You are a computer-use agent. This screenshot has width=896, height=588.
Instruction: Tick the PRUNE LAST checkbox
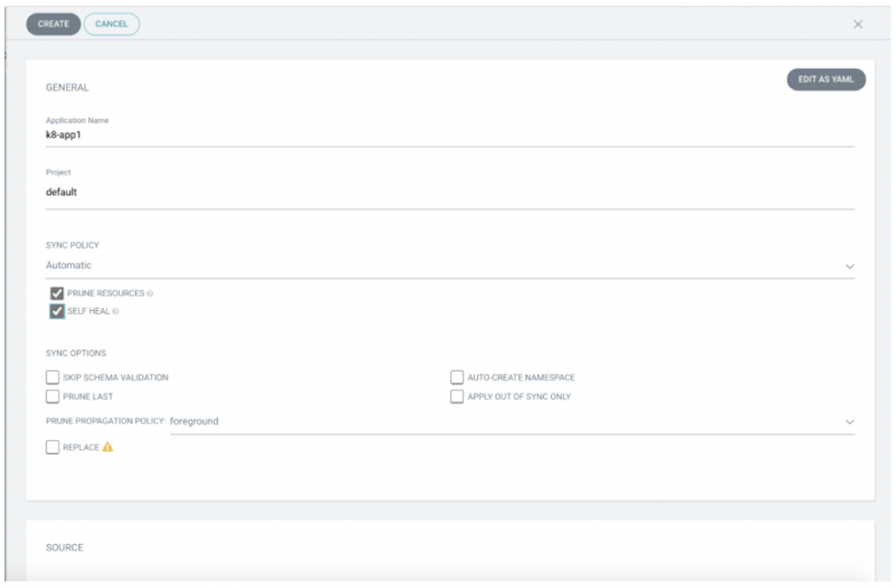[x=53, y=396]
